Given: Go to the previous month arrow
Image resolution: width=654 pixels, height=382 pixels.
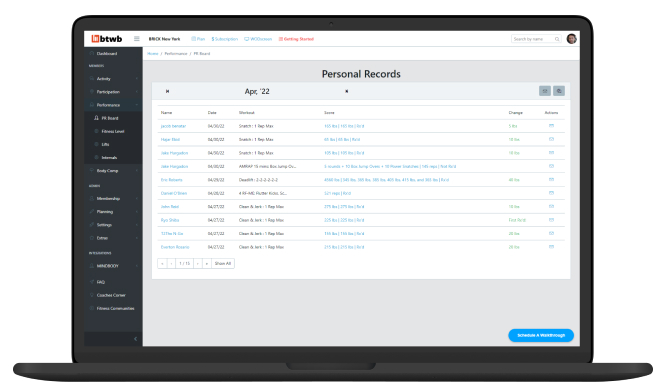Looking at the screenshot, I should [167, 91].
